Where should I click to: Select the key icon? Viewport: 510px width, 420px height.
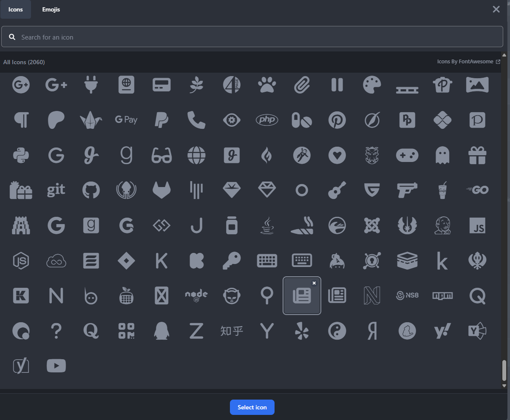(x=232, y=261)
